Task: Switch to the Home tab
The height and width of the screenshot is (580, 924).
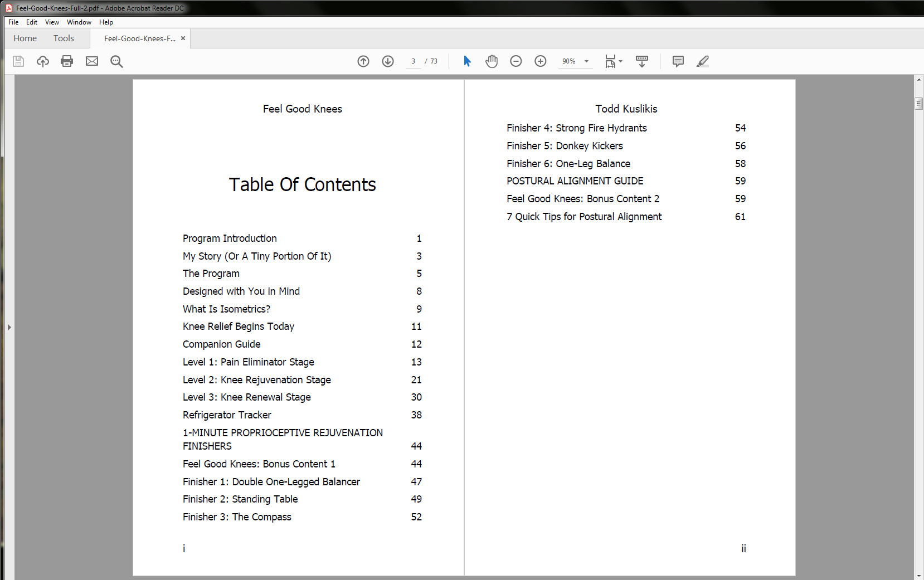Action: click(x=25, y=38)
